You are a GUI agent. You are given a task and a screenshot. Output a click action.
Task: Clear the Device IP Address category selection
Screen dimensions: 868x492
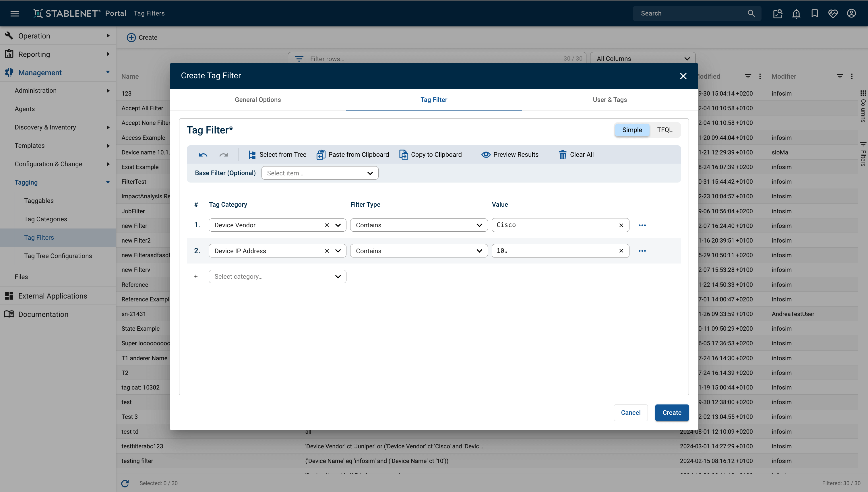point(327,251)
